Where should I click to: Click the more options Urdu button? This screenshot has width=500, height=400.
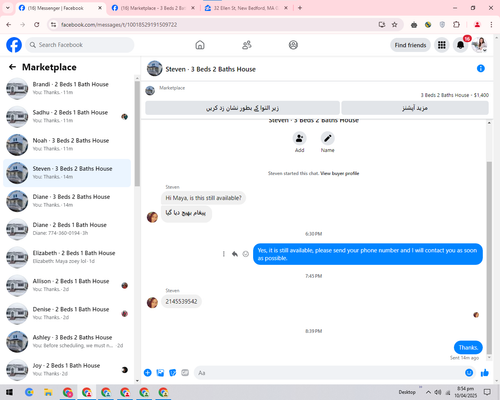[415, 108]
